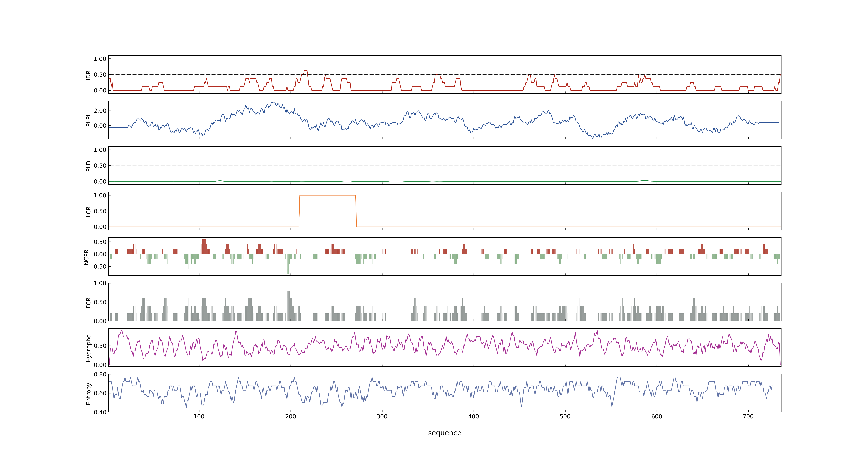Click the '-0.50' tick of the NCPR panel

click(99, 267)
